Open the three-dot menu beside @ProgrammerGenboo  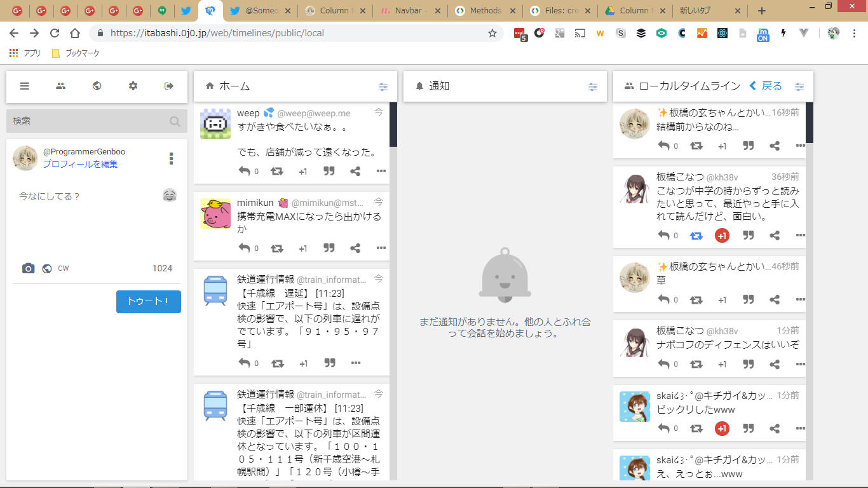tap(171, 158)
